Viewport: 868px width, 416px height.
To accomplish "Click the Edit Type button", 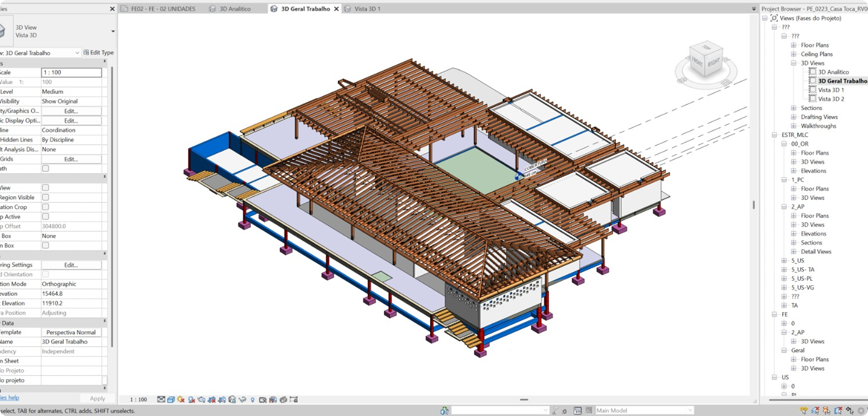I will click(99, 53).
